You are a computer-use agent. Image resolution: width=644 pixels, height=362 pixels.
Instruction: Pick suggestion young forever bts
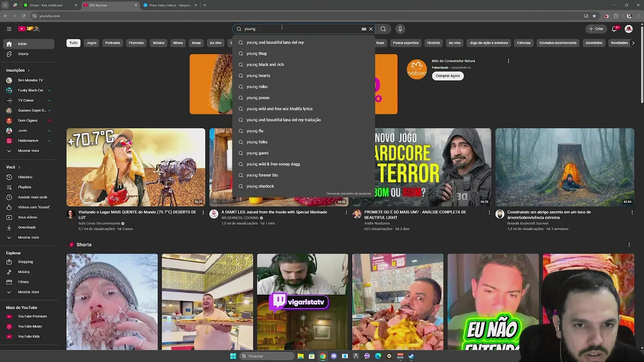[x=304, y=175]
